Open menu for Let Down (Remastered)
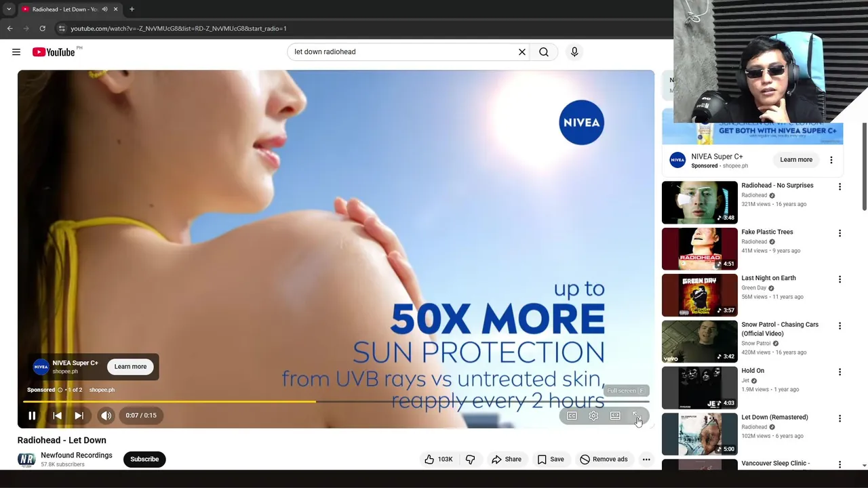 [x=840, y=418]
